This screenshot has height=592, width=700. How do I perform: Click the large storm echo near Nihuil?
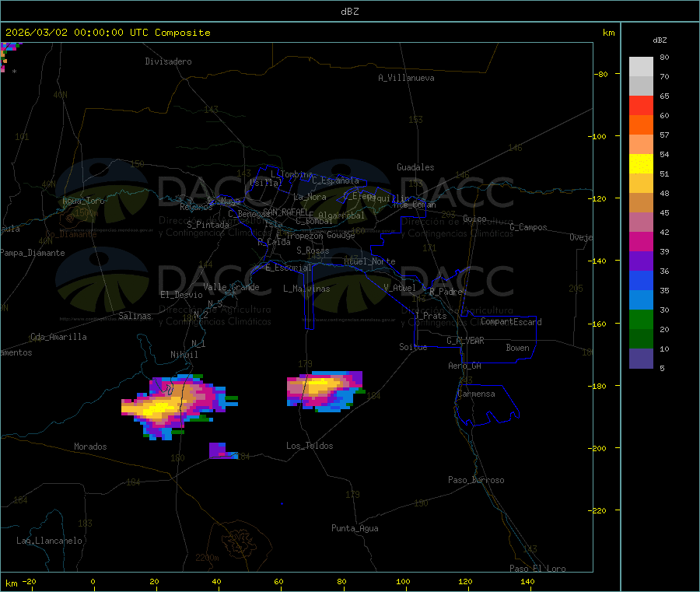(180, 407)
